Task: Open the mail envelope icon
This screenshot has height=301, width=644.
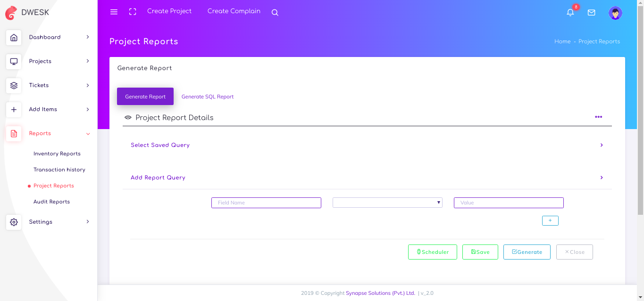Action: coord(591,13)
